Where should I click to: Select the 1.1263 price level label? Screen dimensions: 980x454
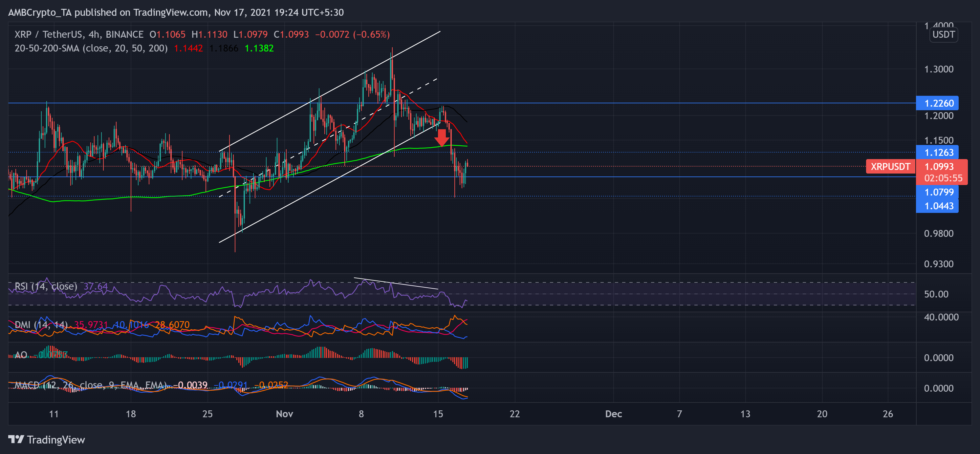pos(937,153)
